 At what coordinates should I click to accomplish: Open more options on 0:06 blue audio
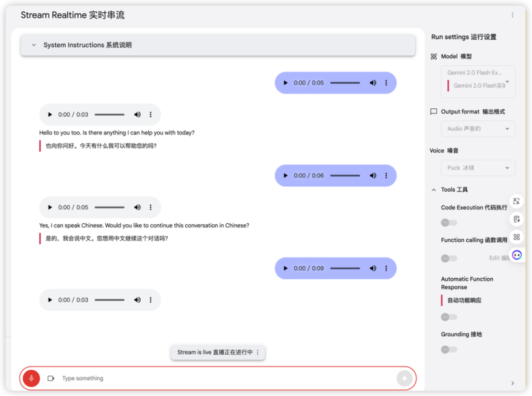coord(386,176)
